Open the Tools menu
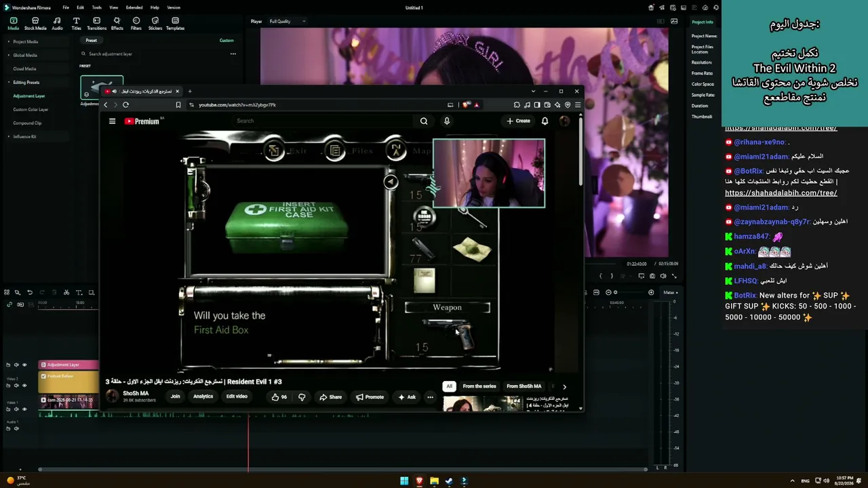This screenshot has width=868, height=488. tap(97, 7)
